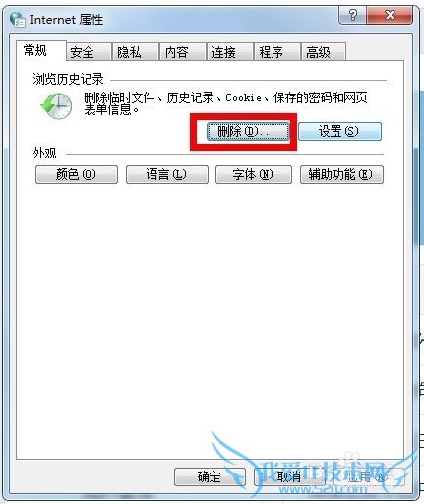Confirm with the 确定 button

[x=210, y=476]
